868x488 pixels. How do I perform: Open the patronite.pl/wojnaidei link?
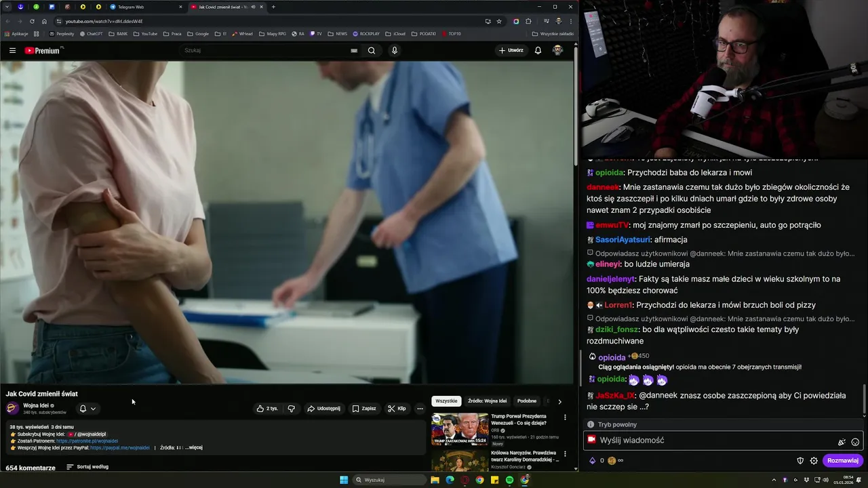tap(87, 441)
